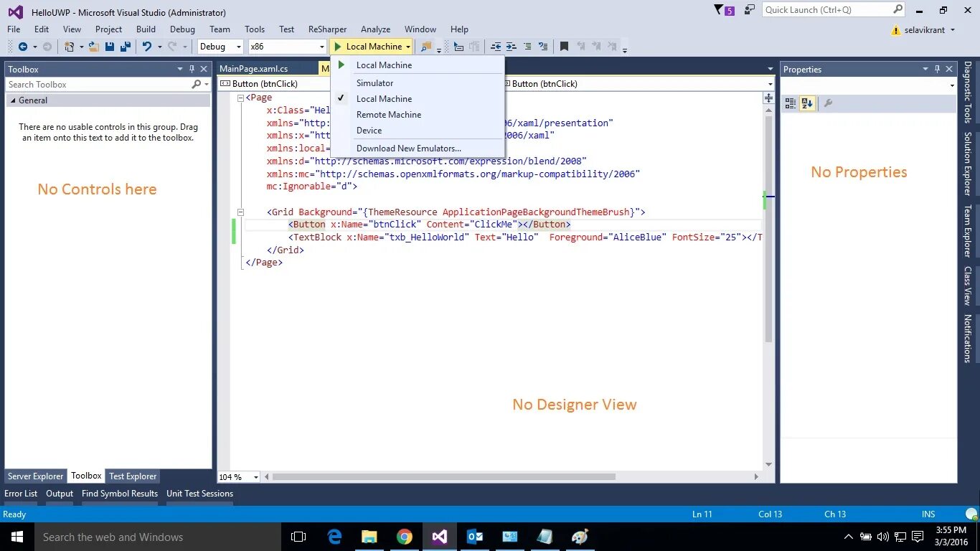Image resolution: width=980 pixels, height=551 pixels.
Task: Open the Error List tab
Action: (21, 494)
